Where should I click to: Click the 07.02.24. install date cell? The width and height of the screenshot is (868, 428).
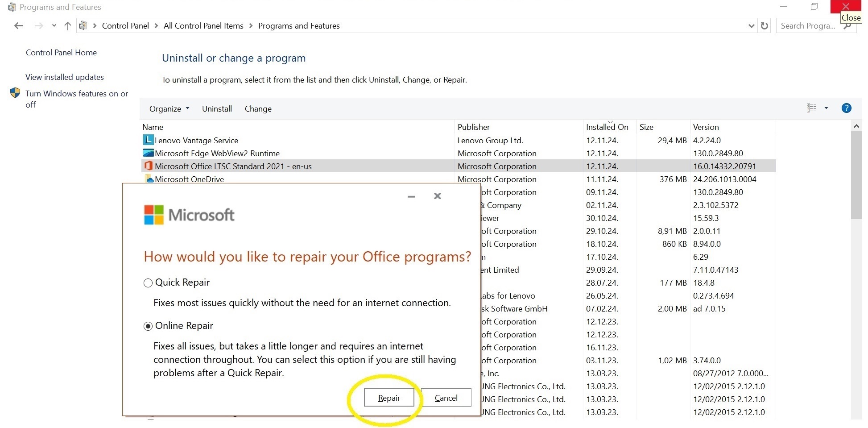point(602,308)
